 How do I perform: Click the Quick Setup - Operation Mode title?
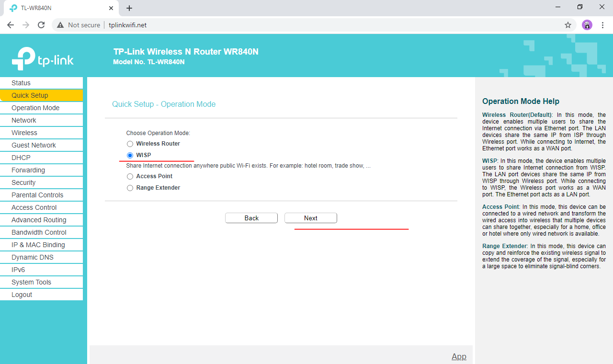point(164,104)
